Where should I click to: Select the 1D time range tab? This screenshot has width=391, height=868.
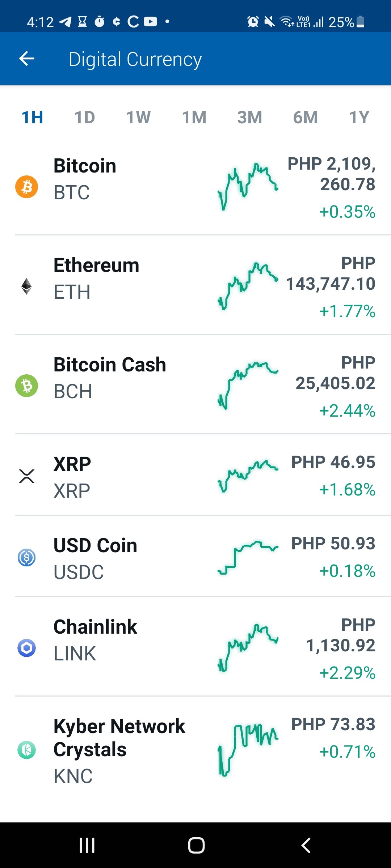pos(85,117)
